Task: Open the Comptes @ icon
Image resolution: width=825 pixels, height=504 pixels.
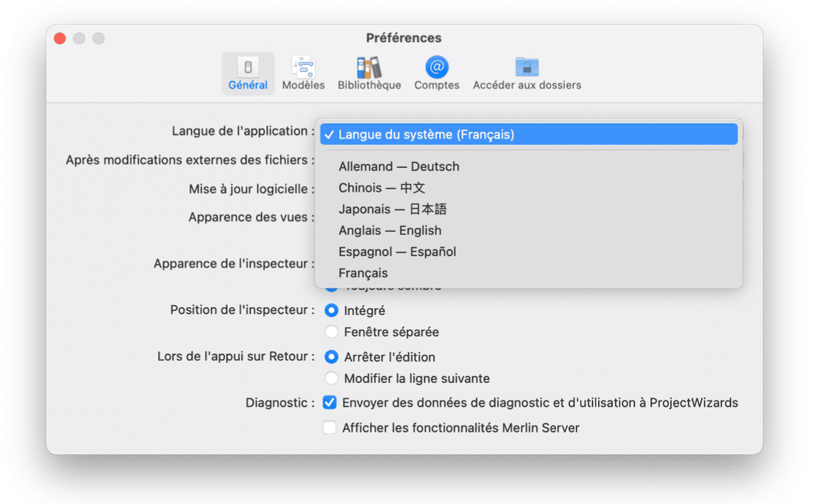Action: [x=436, y=68]
